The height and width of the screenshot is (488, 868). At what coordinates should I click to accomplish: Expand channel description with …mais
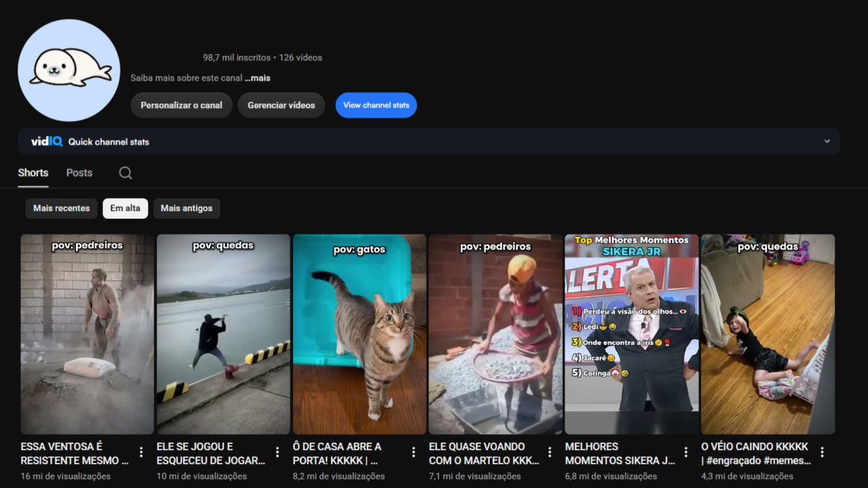257,78
